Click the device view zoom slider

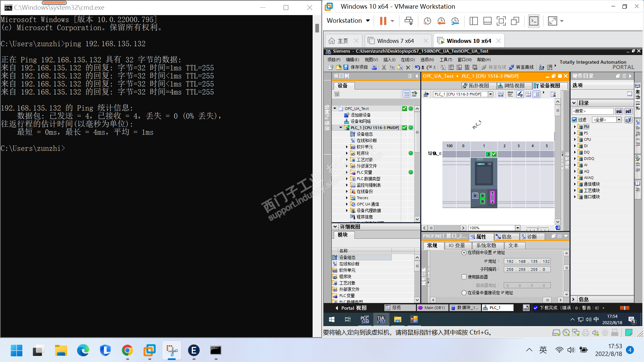[537, 228]
